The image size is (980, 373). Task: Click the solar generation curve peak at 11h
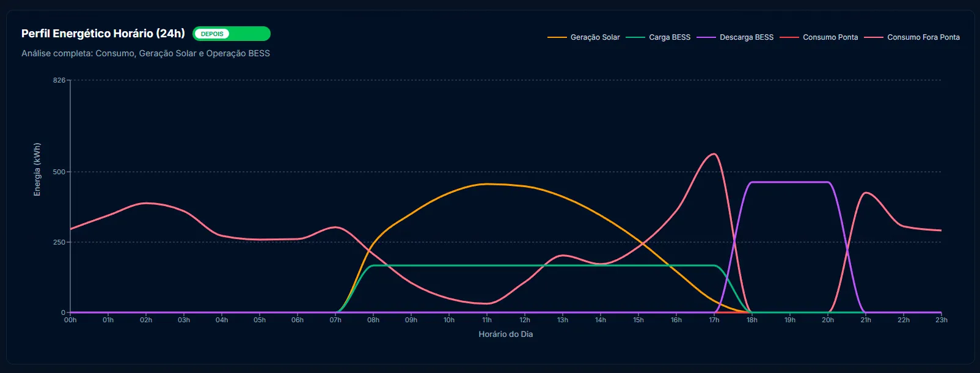point(487,183)
